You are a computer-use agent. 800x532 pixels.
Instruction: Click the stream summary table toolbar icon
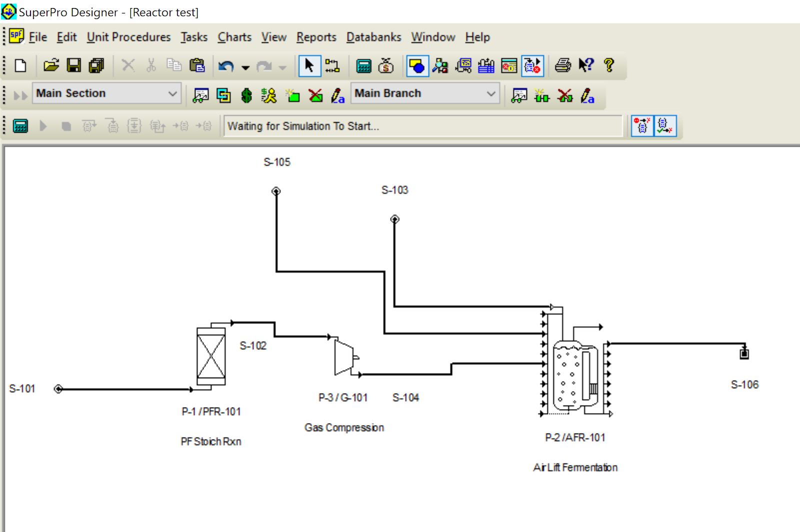(x=463, y=65)
